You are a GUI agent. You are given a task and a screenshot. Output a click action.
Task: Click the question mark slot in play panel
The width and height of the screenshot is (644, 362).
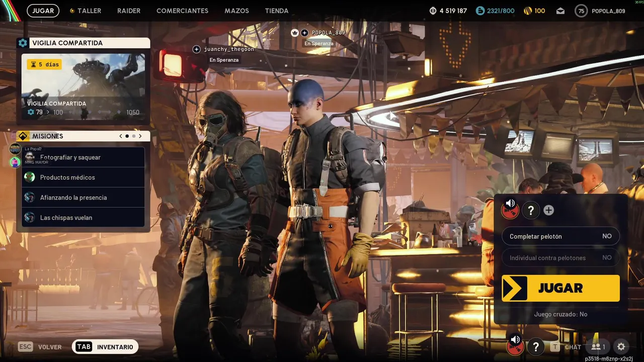[x=531, y=211]
